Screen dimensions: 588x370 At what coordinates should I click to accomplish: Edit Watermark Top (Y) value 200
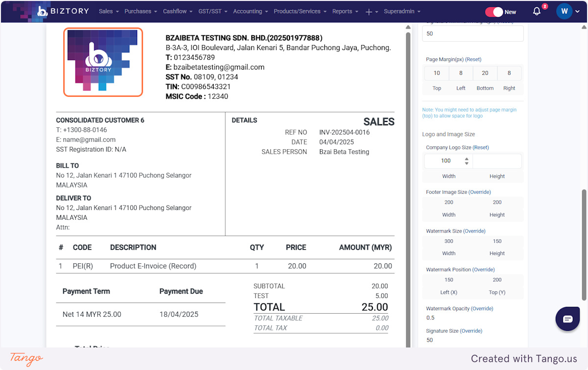pyautogui.click(x=497, y=280)
